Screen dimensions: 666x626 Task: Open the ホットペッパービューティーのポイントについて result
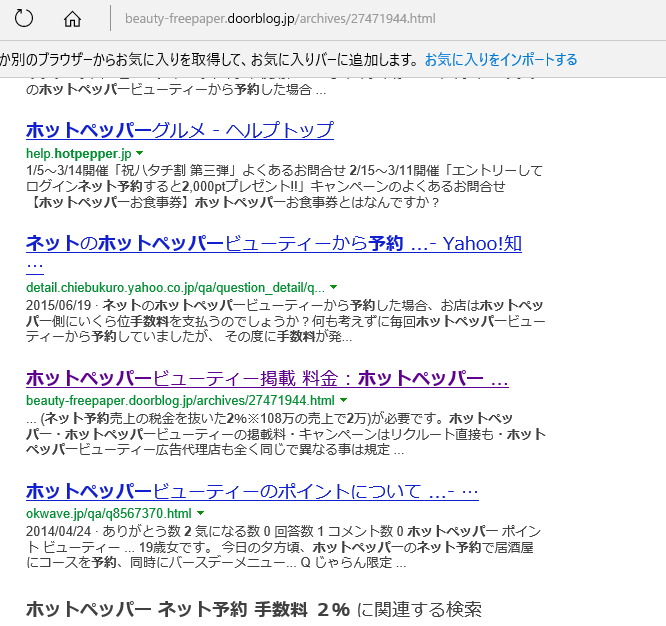252,491
